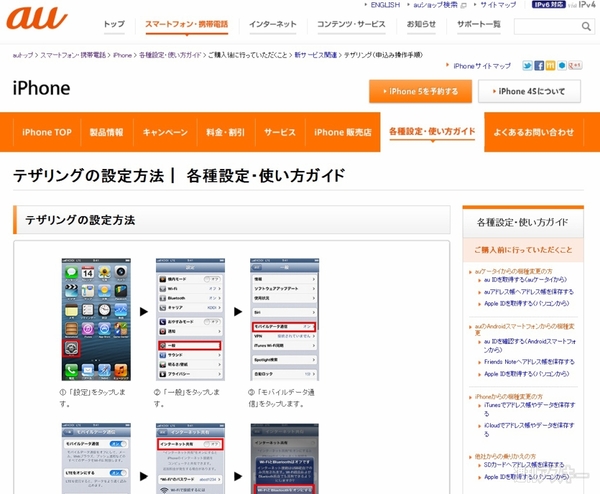Select the 各種設定・使い方ガイド tab
The width and height of the screenshot is (600, 494).
click(x=432, y=132)
